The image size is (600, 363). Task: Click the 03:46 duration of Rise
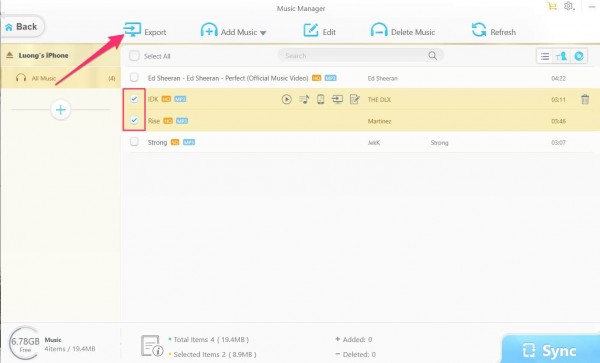[x=558, y=121]
